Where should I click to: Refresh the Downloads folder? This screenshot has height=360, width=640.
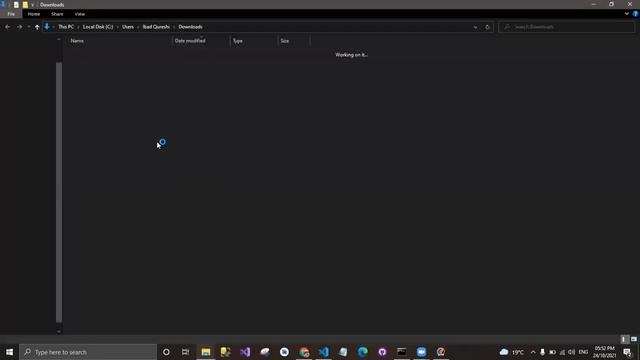pyautogui.click(x=487, y=27)
